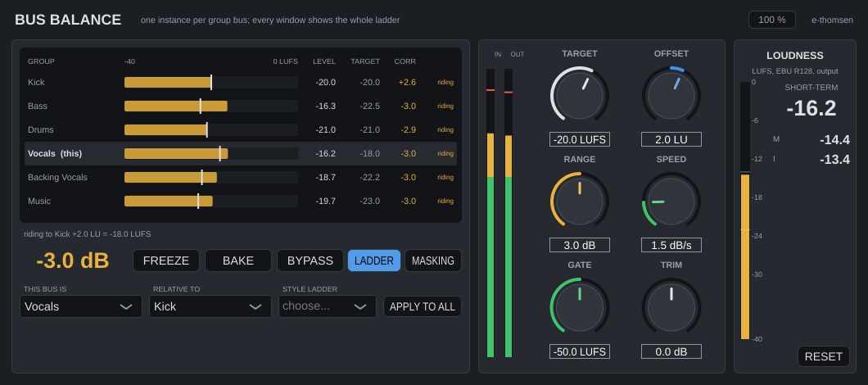Click the Bass level bar
Image resolution: width=868 pixels, height=385 pixels.
click(211, 106)
